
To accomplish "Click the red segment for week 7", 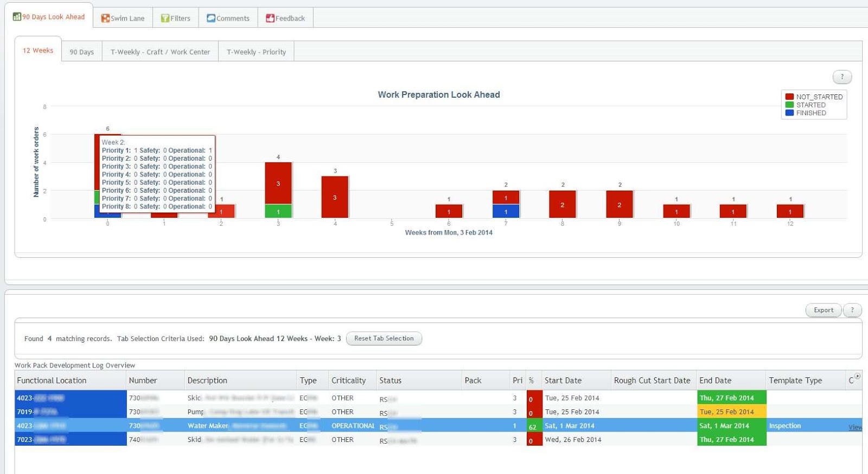I will point(506,197).
